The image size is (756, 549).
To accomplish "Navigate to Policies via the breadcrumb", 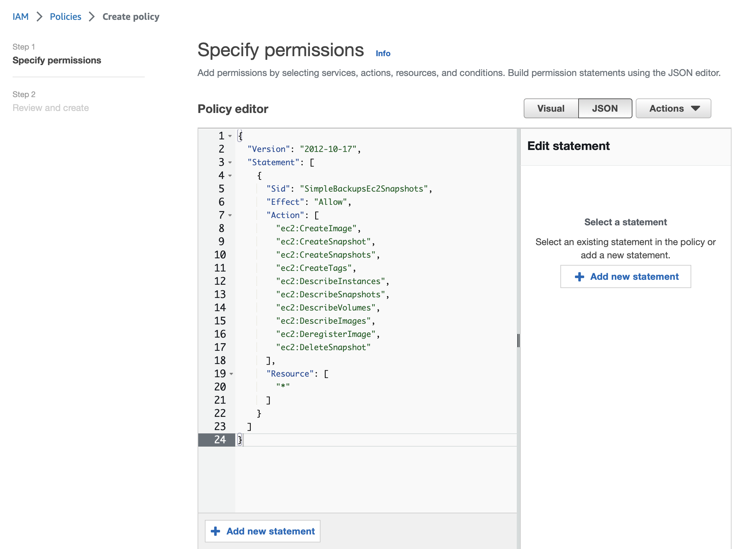I will pos(65,16).
